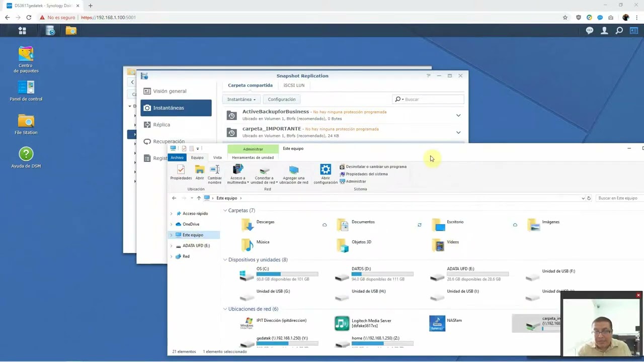This screenshot has height=362, width=644.
Task: Open Ayuda de DSM desktop icon
Action: pyautogui.click(x=26, y=157)
